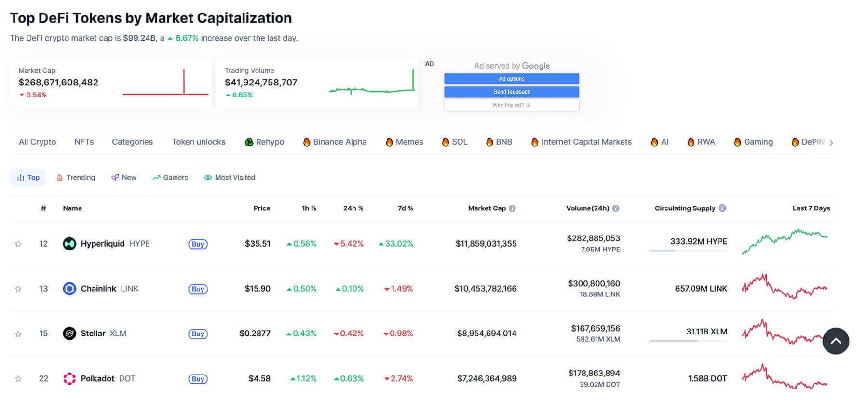Click the Market Cap info icon
Image resolution: width=868 pixels, height=403 pixels.
[x=512, y=208]
